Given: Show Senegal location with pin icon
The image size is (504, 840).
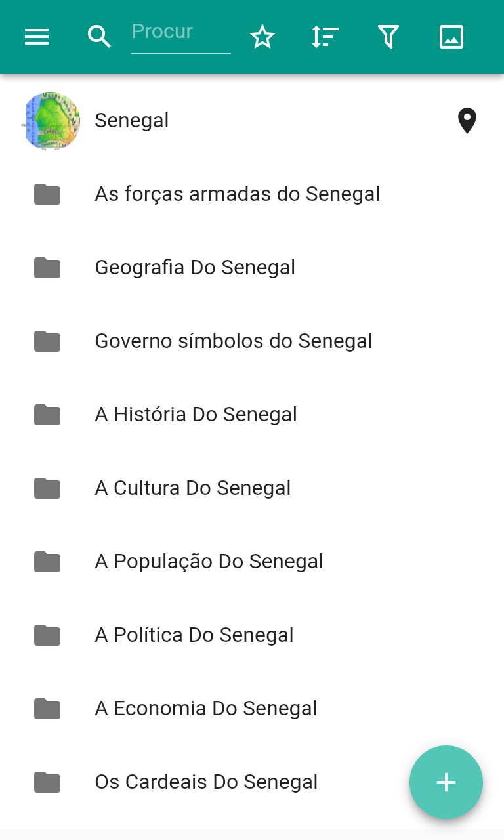Looking at the screenshot, I should [467, 121].
